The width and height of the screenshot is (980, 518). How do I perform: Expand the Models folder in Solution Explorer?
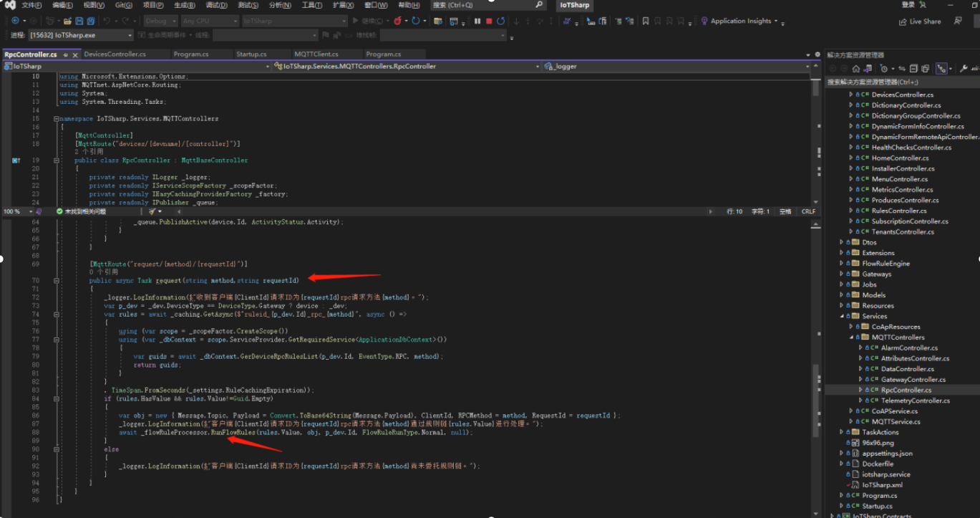click(x=843, y=294)
